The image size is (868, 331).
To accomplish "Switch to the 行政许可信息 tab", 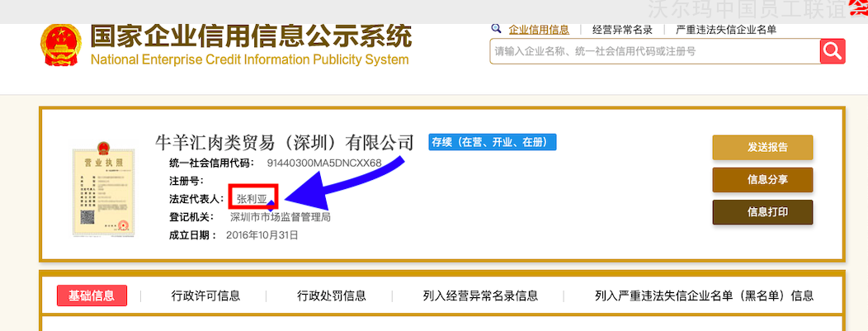I will point(205,296).
